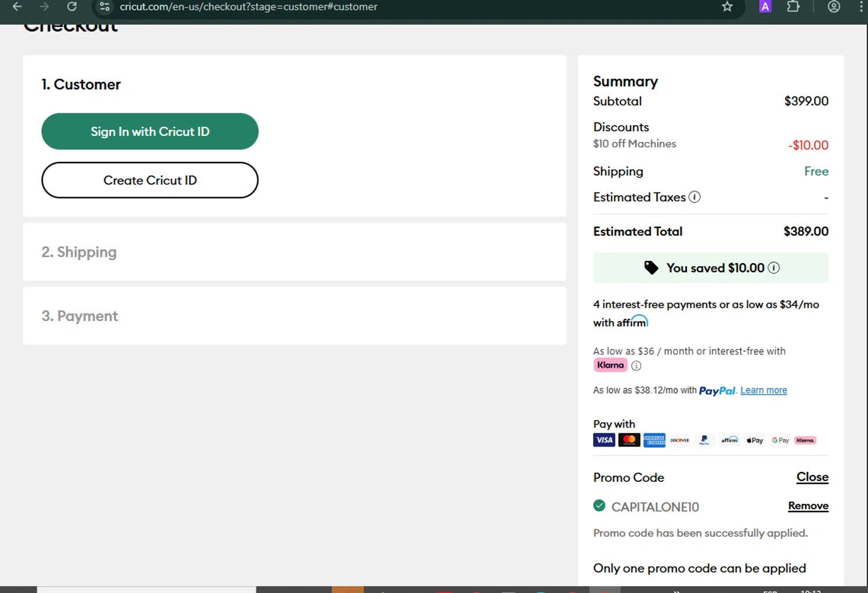
Task: Click the Estimated Taxes info icon
Action: click(x=694, y=197)
